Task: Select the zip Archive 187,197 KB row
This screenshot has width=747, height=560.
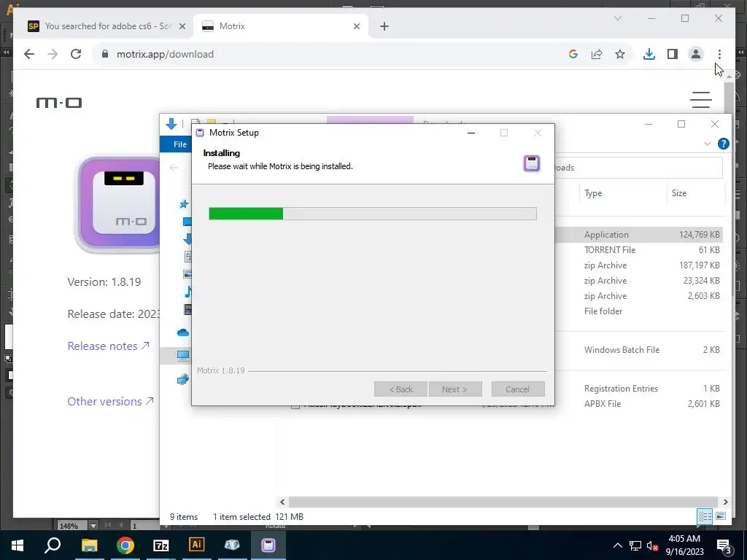Action: (x=638, y=265)
